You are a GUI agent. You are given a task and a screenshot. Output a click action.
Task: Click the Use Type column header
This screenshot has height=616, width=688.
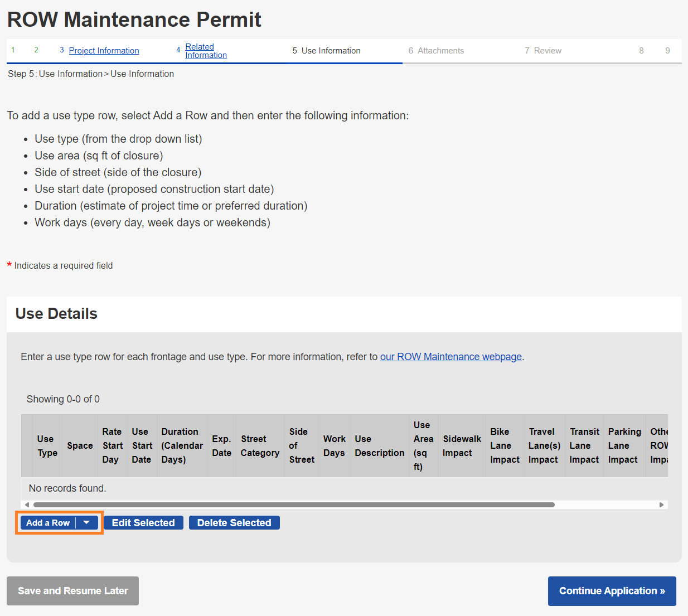[x=47, y=446]
